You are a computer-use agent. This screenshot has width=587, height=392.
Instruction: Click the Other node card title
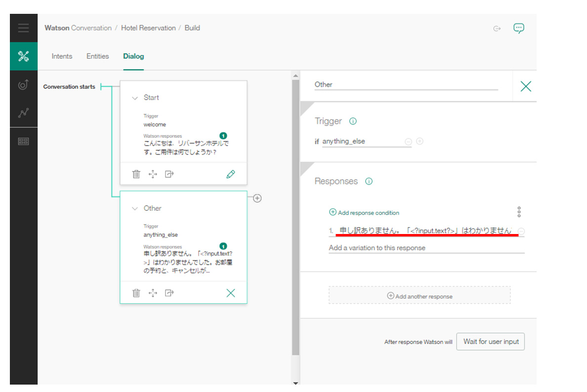click(x=152, y=208)
